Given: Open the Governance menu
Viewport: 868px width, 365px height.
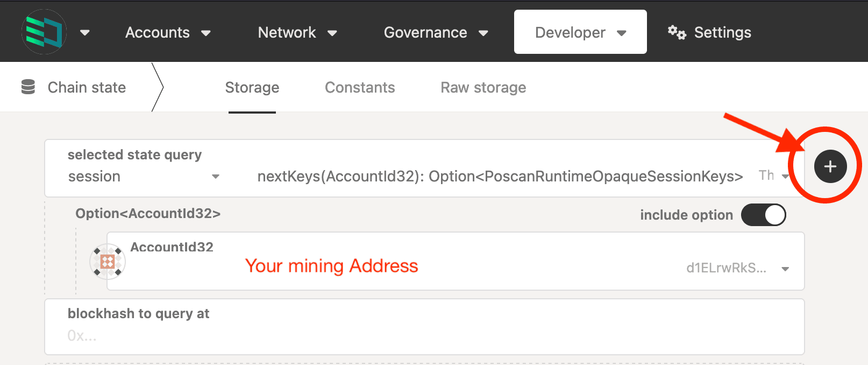Looking at the screenshot, I should tap(435, 33).
